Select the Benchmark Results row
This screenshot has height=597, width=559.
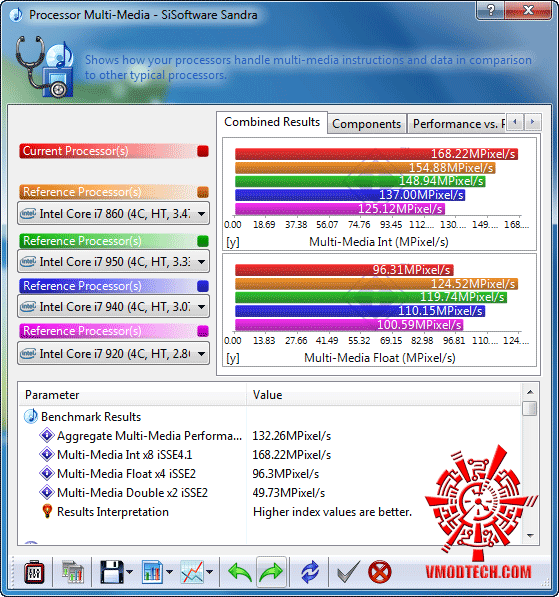[x=270, y=417]
